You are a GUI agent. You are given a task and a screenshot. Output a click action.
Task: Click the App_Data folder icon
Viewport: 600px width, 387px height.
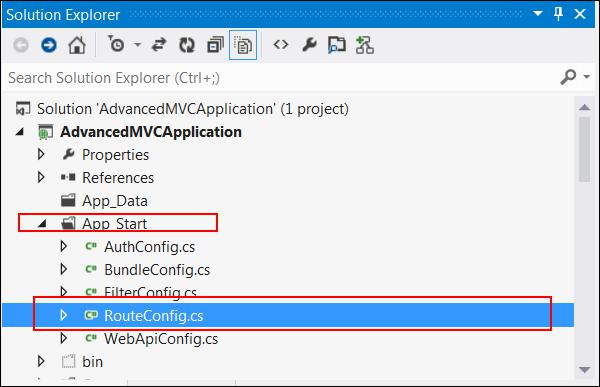click(x=68, y=200)
